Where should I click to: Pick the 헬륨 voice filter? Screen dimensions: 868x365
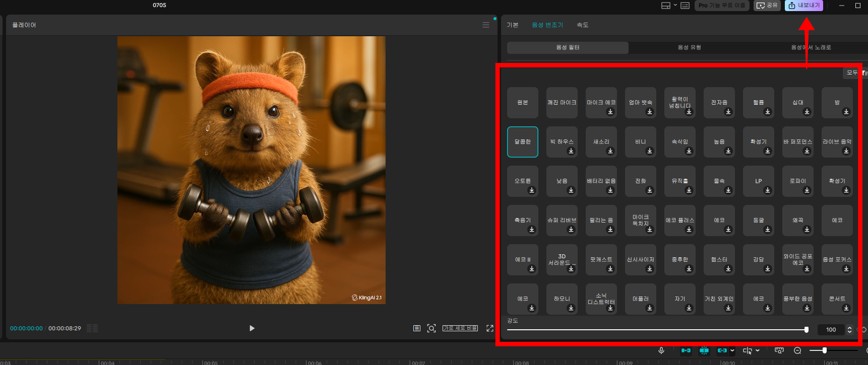759,103
